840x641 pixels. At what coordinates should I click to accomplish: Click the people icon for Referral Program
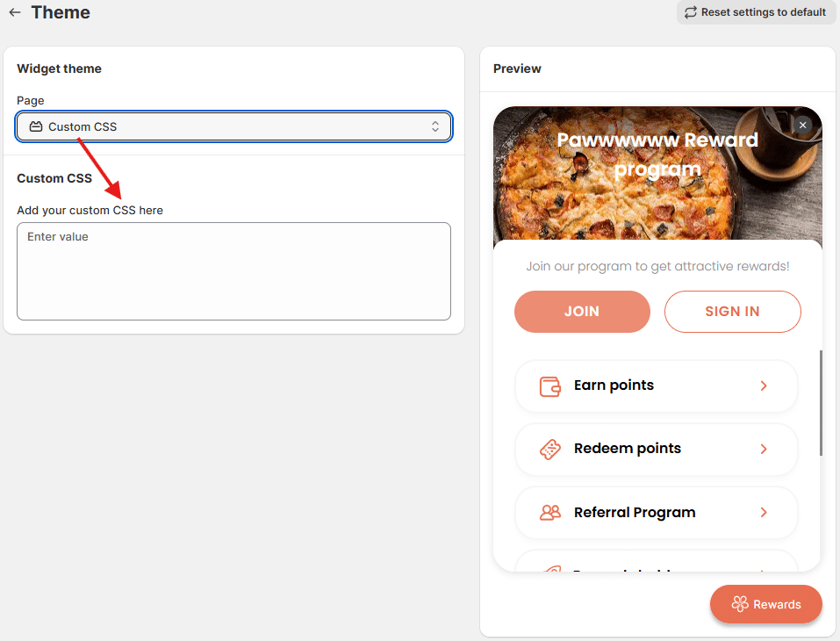click(x=550, y=513)
